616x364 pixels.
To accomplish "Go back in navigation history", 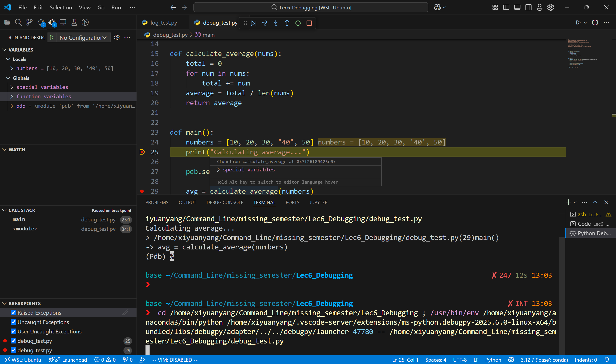I will pos(173,8).
